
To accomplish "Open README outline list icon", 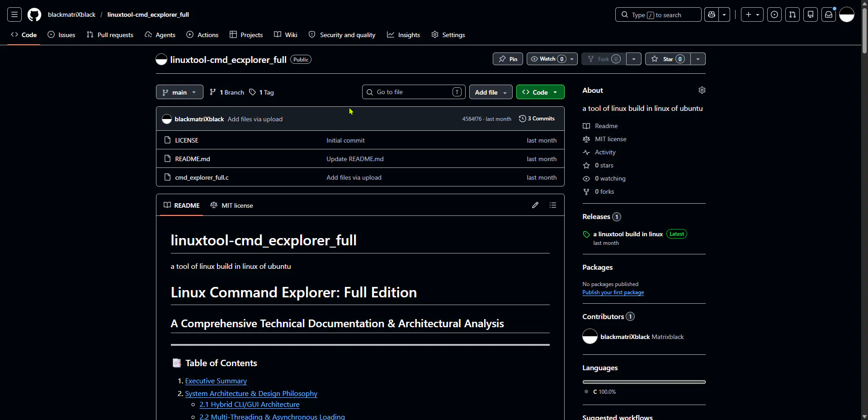I will [553, 205].
